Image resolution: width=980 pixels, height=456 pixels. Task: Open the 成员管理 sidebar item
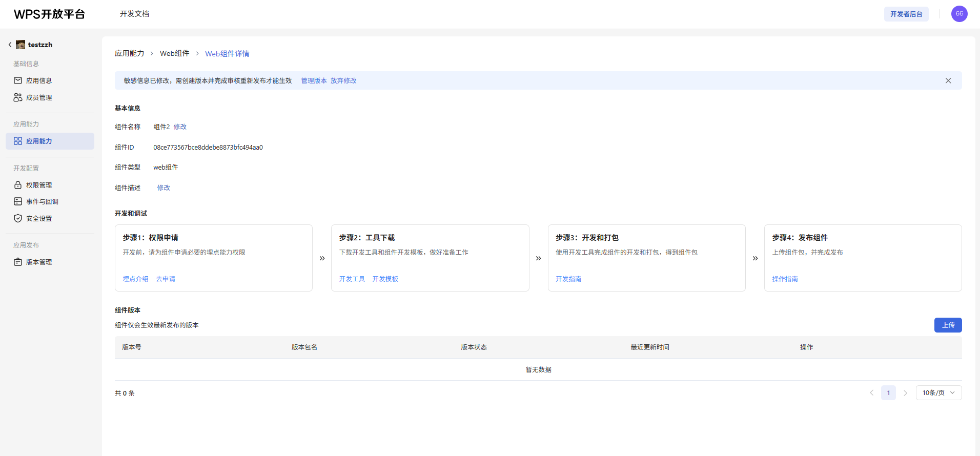[x=50, y=97]
